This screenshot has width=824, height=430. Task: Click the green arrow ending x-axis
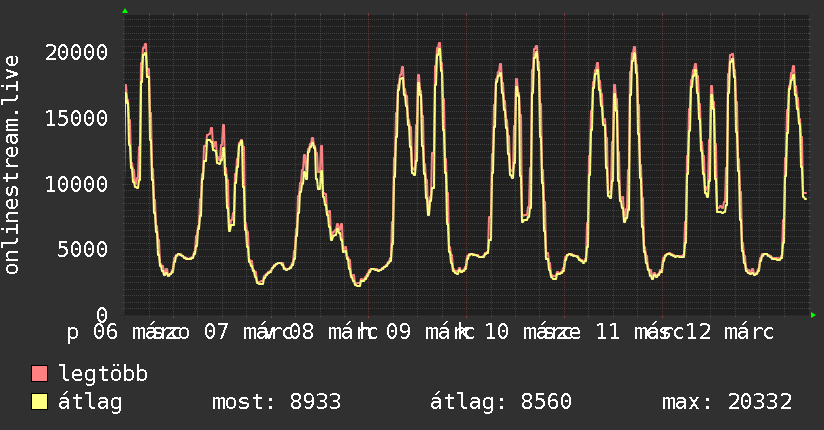813,315
